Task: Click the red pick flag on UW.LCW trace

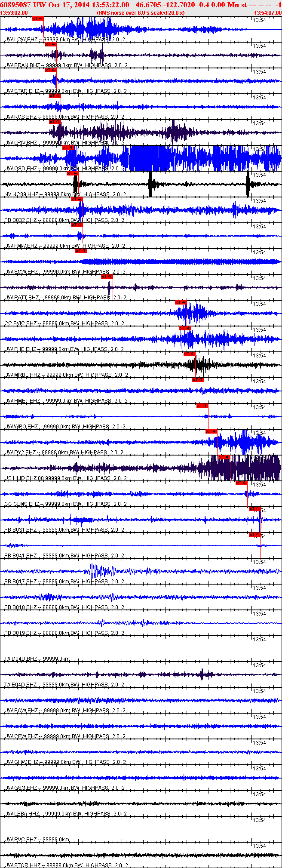Action: pos(38,18)
